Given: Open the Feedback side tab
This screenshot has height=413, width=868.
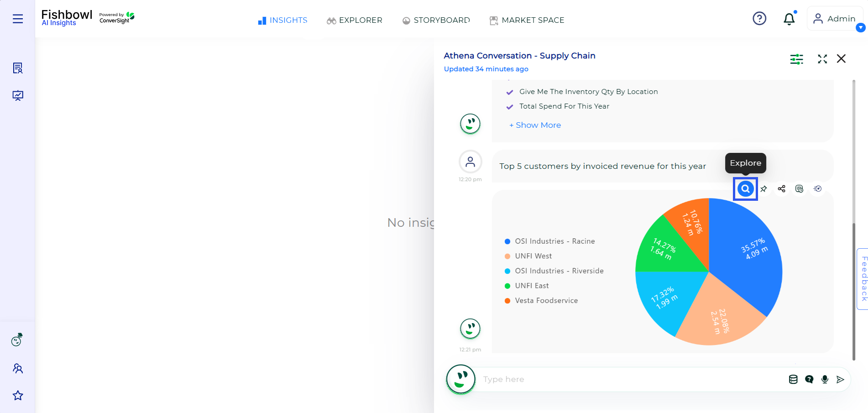Looking at the screenshot, I should pos(863,279).
